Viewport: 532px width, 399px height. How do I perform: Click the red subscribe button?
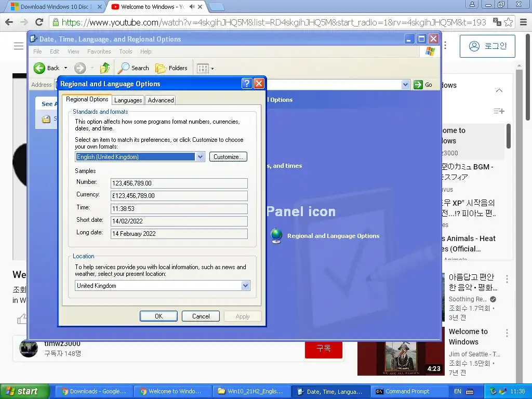[x=323, y=349]
